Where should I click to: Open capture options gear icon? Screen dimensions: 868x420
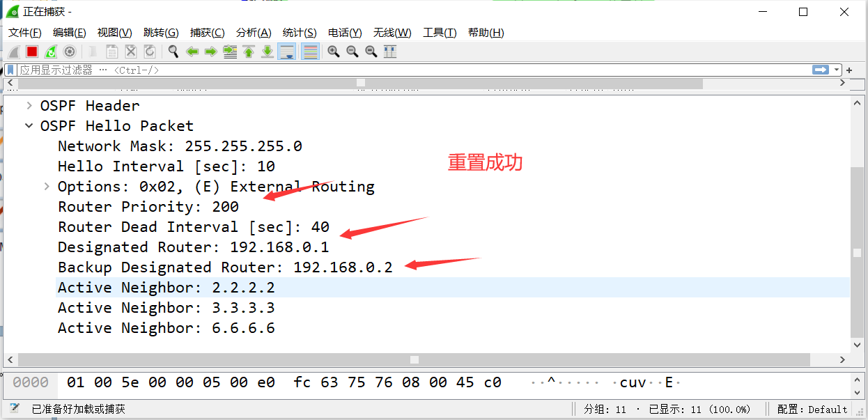pos(70,52)
